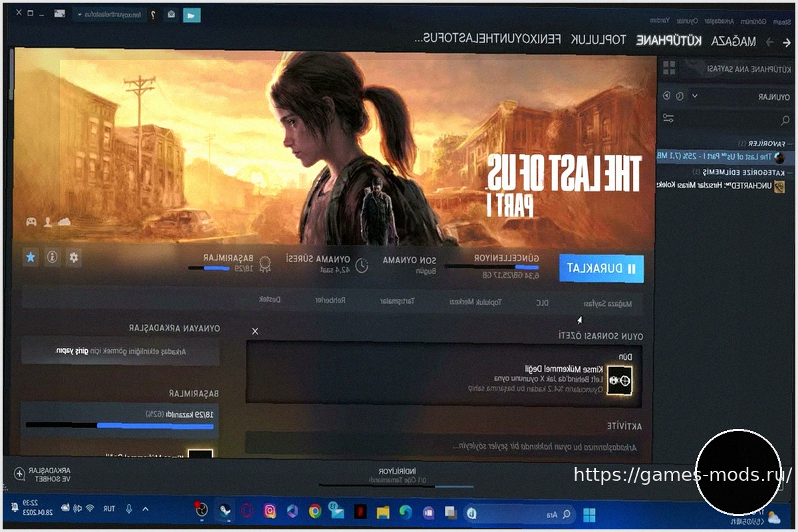This screenshot has width=798, height=532.
Task: Click the plus icon beside Arkadaşlar ve Sohbet
Action: [19, 474]
